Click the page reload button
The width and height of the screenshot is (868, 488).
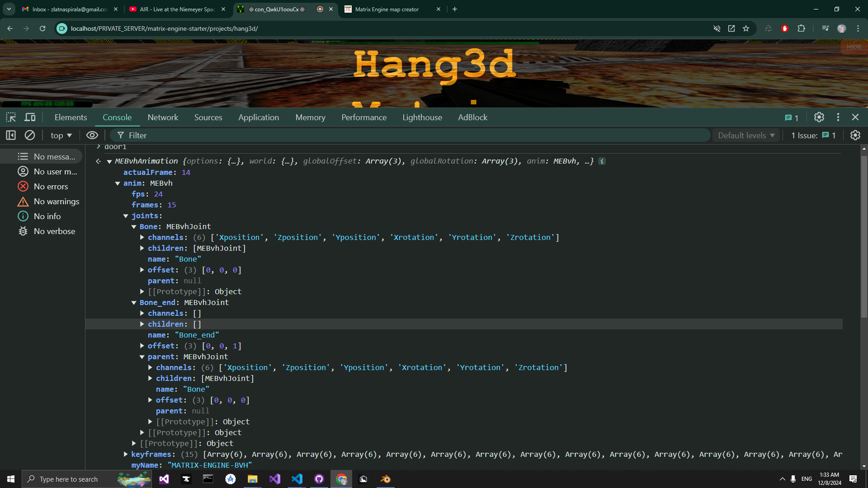pyautogui.click(x=42, y=28)
